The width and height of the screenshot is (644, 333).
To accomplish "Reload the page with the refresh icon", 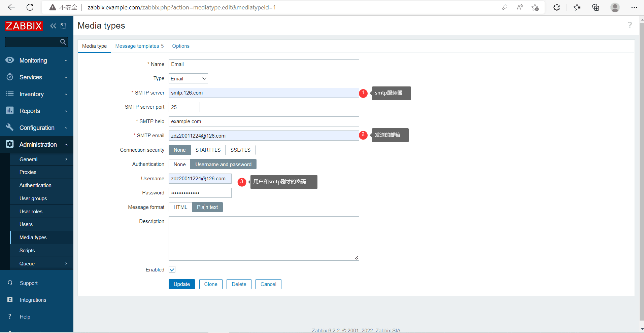I will [x=30, y=7].
